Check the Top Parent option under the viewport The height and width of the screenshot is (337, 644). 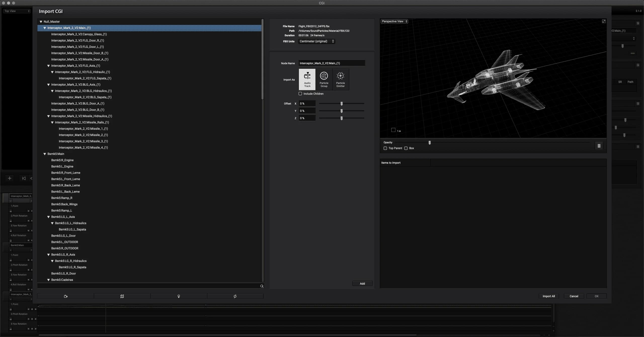coord(385,148)
